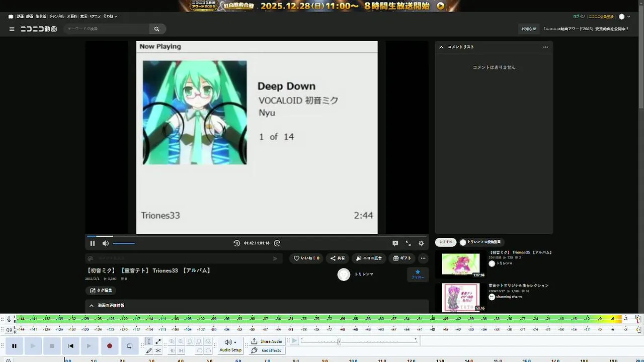644x362 pixels.
Task: Open お知らせ notifications button
Action: [x=529, y=29]
